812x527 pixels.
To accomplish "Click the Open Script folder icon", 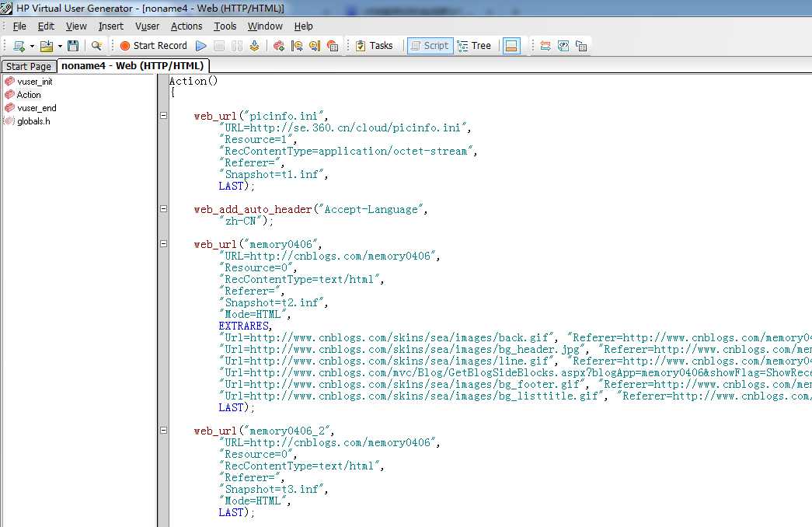I will [x=47, y=46].
